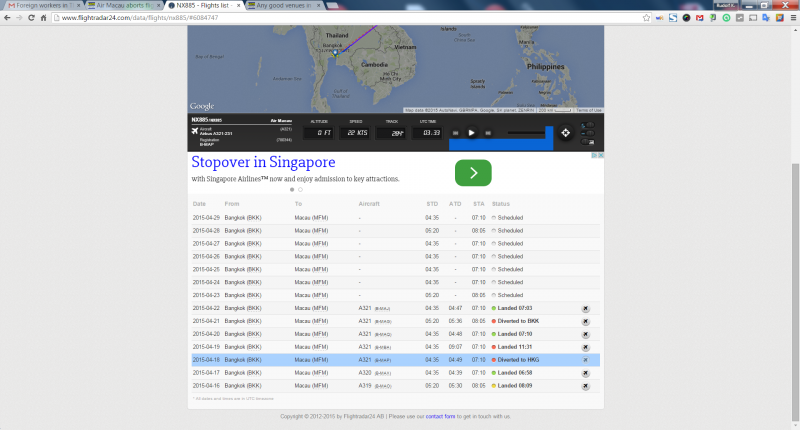Click the Diverted to BKK status

(x=518, y=321)
